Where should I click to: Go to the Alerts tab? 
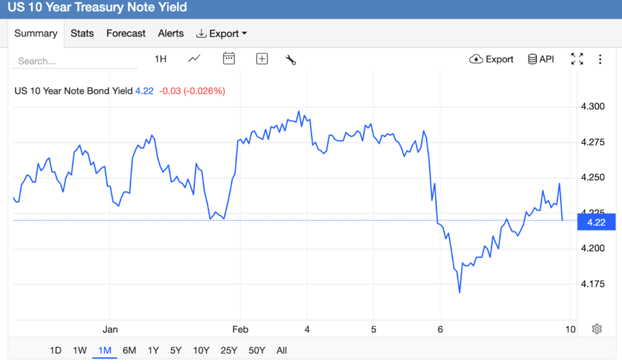coord(171,33)
